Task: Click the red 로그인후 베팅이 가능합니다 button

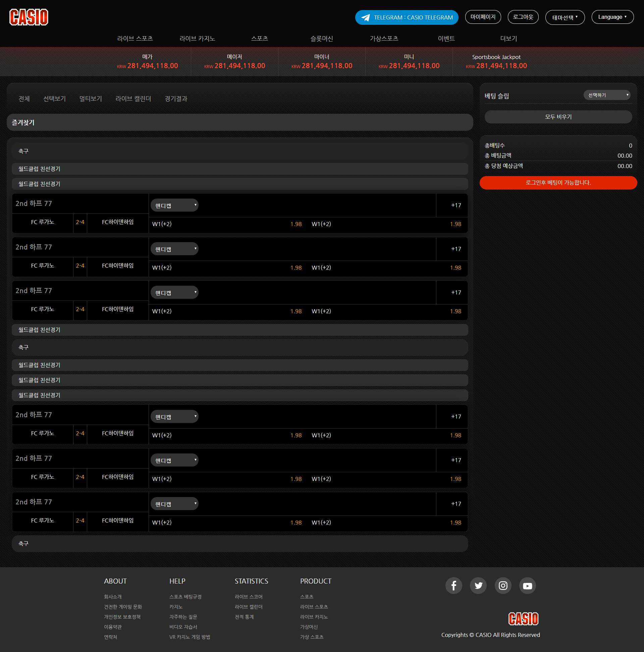Action: click(x=558, y=182)
